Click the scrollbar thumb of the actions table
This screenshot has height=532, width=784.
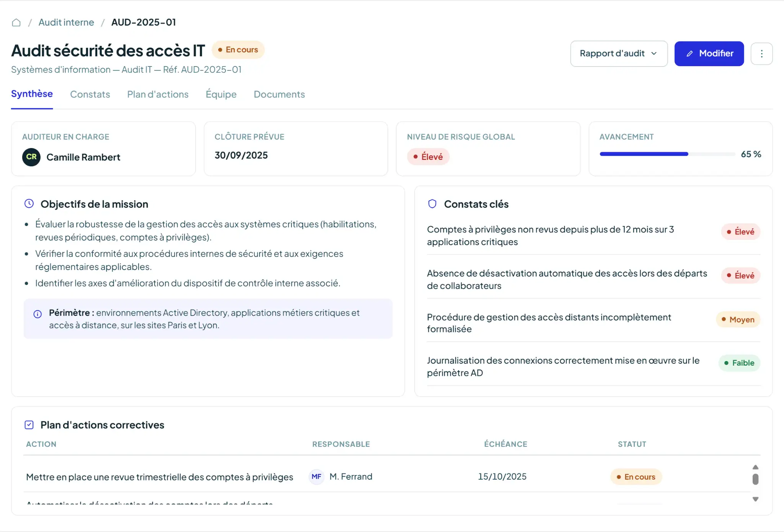(x=755, y=479)
